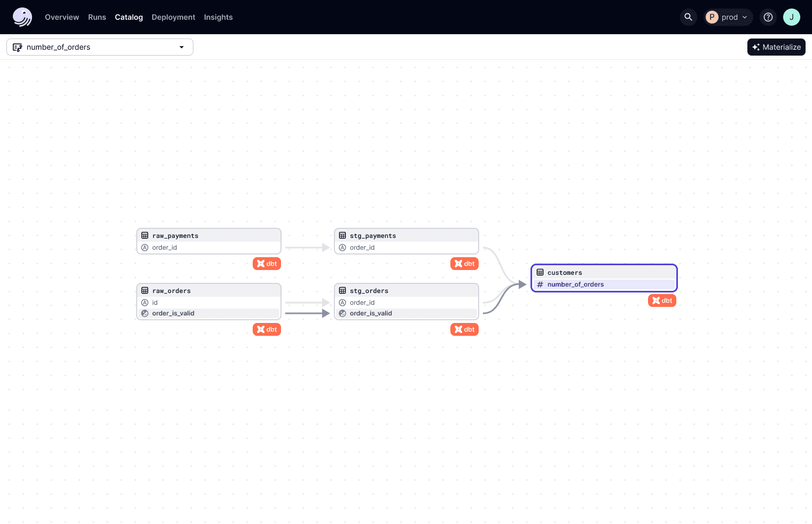Go to the Overview tab
The width and height of the screenshot is (812, 524).
(62, 17)
